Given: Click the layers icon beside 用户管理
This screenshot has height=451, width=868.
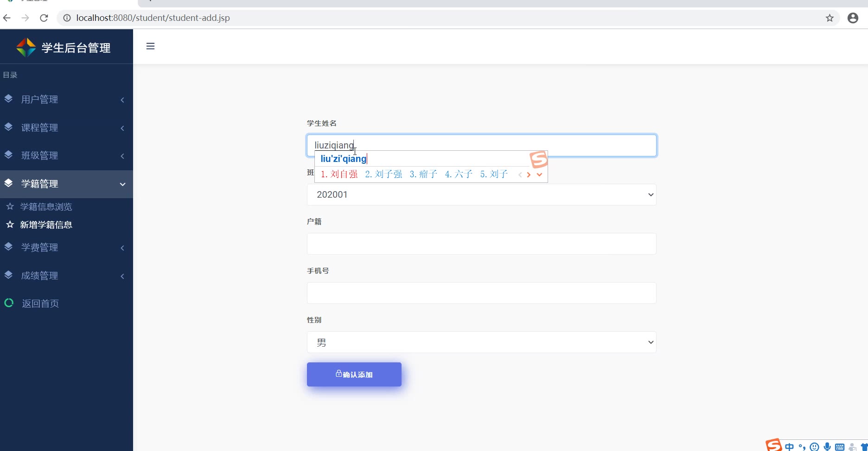Looking at the screenshot, I should [x=8, y=99].
